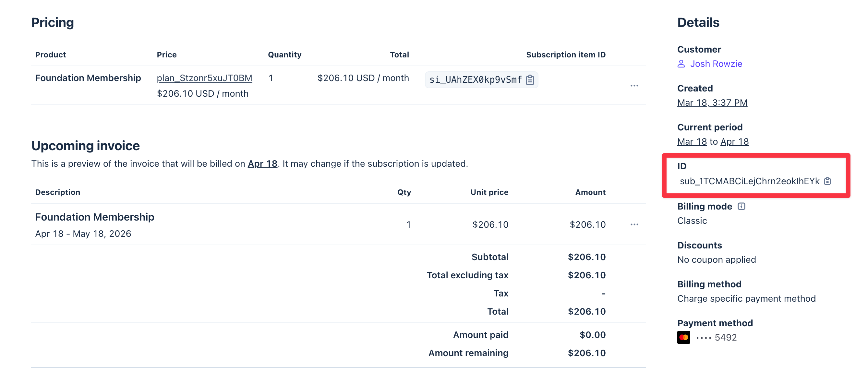
Task: Click the No coupon applied text under Discounts
Action: point(717,259)
